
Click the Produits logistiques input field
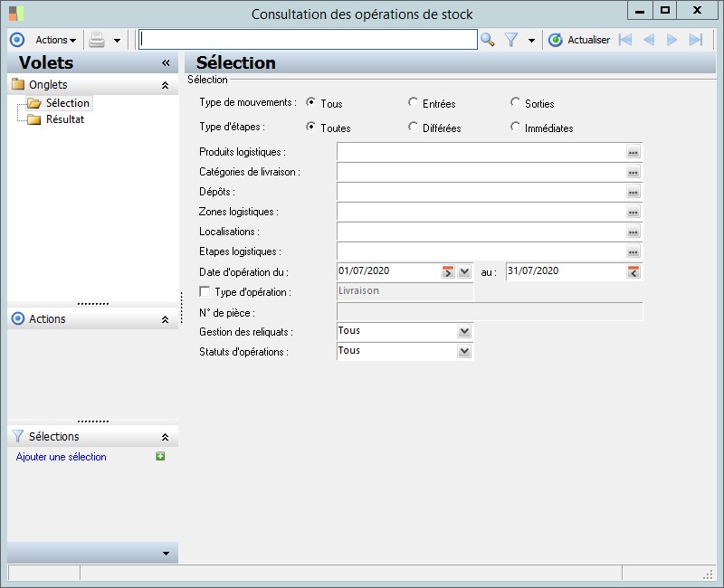pos(481,152)
